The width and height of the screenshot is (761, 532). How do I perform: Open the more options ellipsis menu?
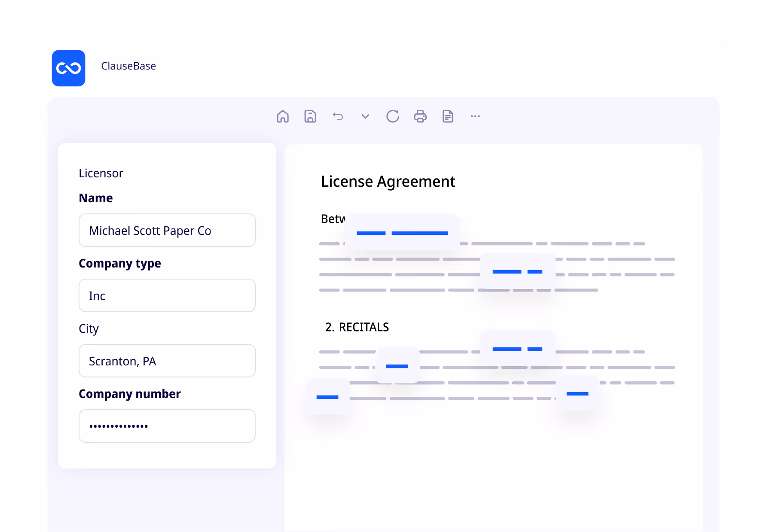tap(475, 116)
